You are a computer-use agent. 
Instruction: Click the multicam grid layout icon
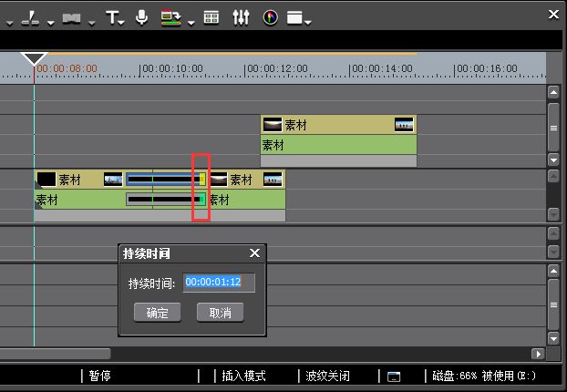coord(211,17)
